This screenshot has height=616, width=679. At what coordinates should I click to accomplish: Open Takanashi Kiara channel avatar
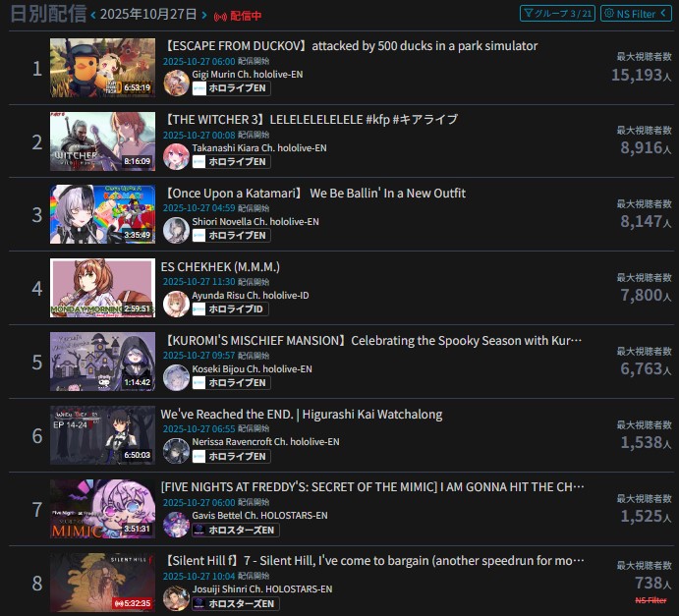click(x=176, y=156)
